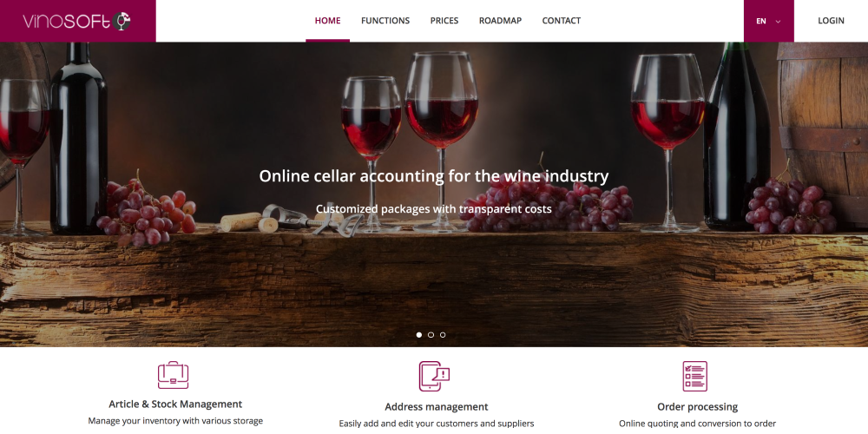Expand language chevron arrow next to EN
The width and height of the screenshot is (868, 434).
click(x=778, y=22)
